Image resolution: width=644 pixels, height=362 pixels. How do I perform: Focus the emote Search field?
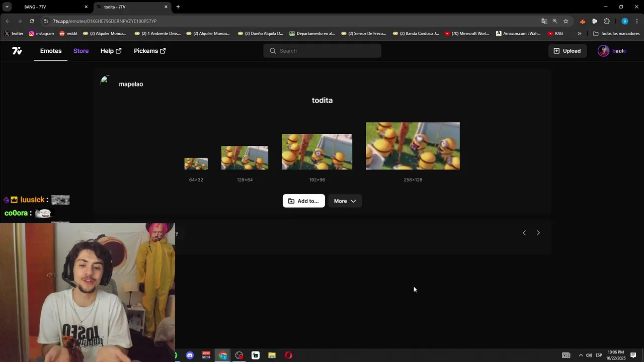(x=322, y=51)
